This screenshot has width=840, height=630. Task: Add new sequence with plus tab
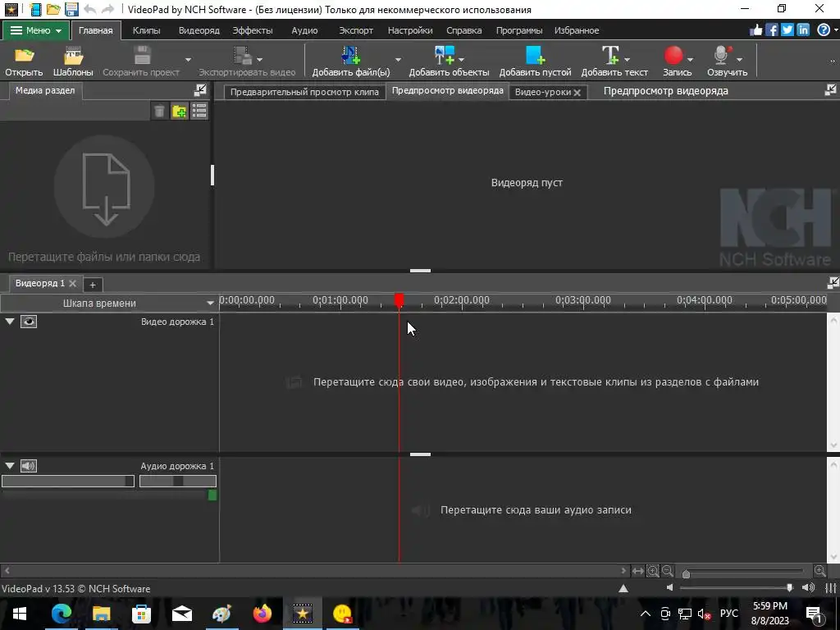[x=92, y=285]
